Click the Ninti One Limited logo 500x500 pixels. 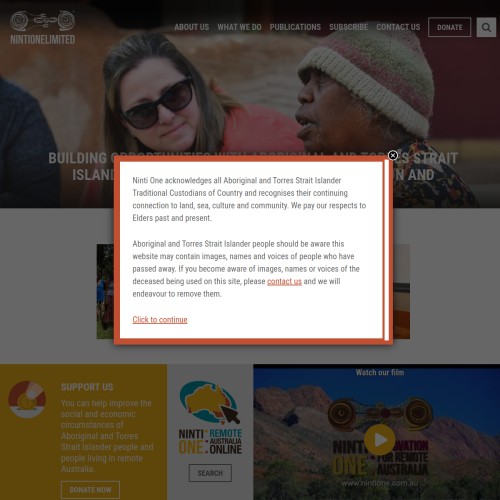click(42, 28)
